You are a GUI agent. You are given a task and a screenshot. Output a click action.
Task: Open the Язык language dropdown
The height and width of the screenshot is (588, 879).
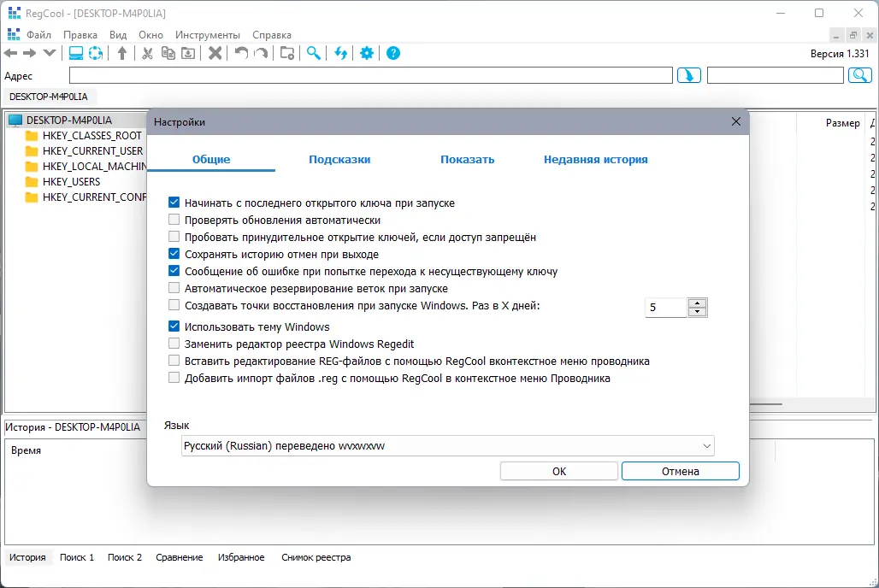click(448, 445)
